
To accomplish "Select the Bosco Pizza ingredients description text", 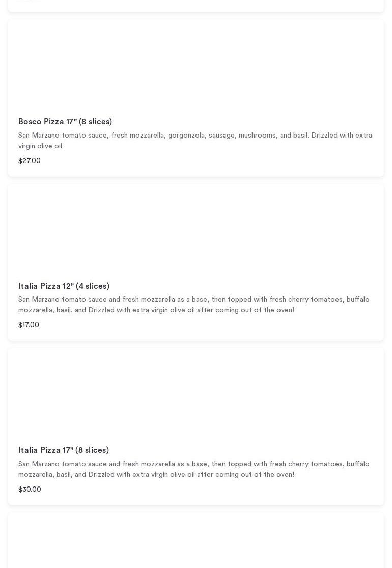I will [195, 136].
